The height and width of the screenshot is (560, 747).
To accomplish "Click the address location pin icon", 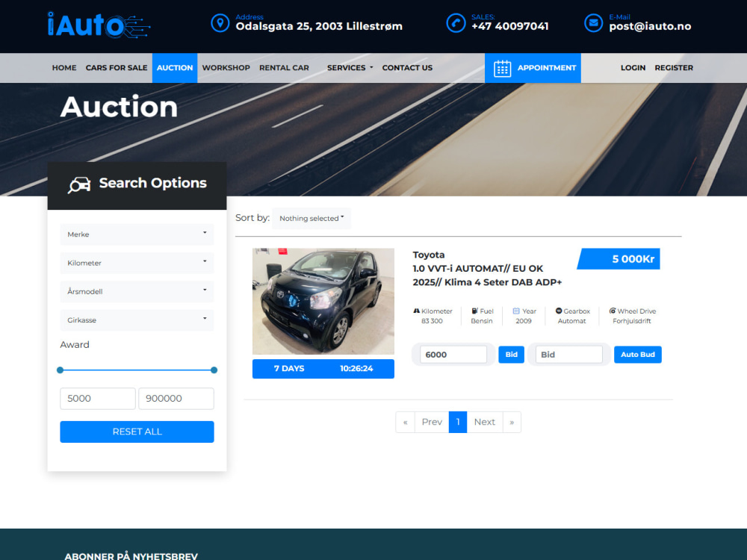I will (220, 23).
